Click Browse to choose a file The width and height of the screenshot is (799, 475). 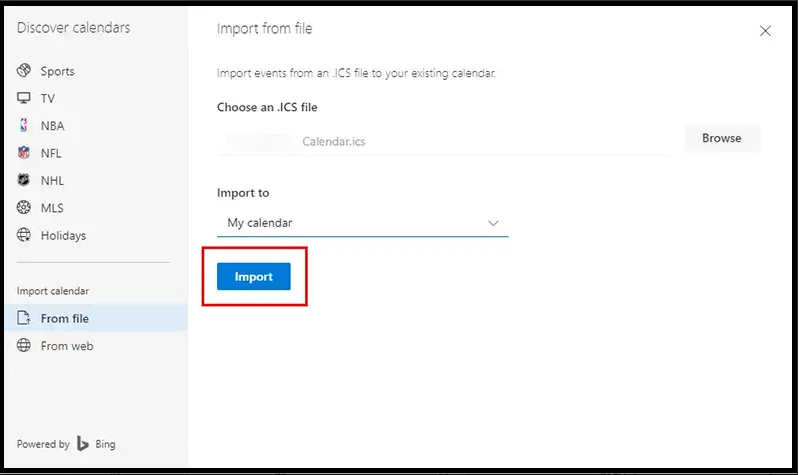coord(721,138)
